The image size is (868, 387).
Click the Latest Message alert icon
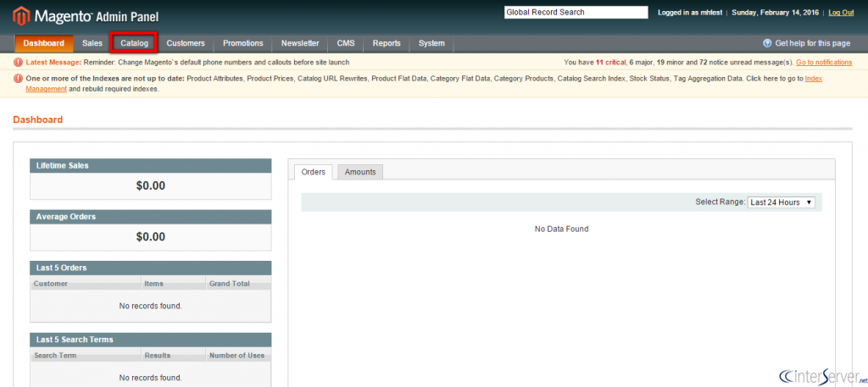pyautogui.click(x=19, y=63)
